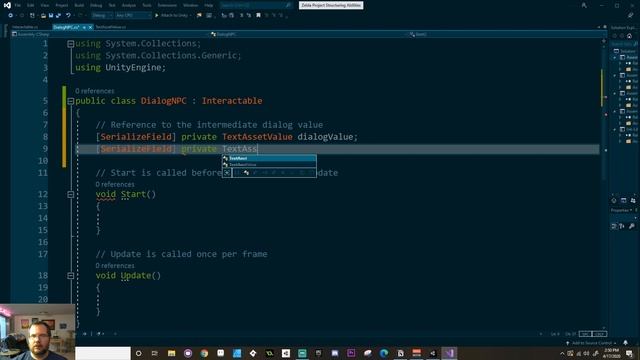
Task: Click the notifications bell in the status bar
Action: 625,343
